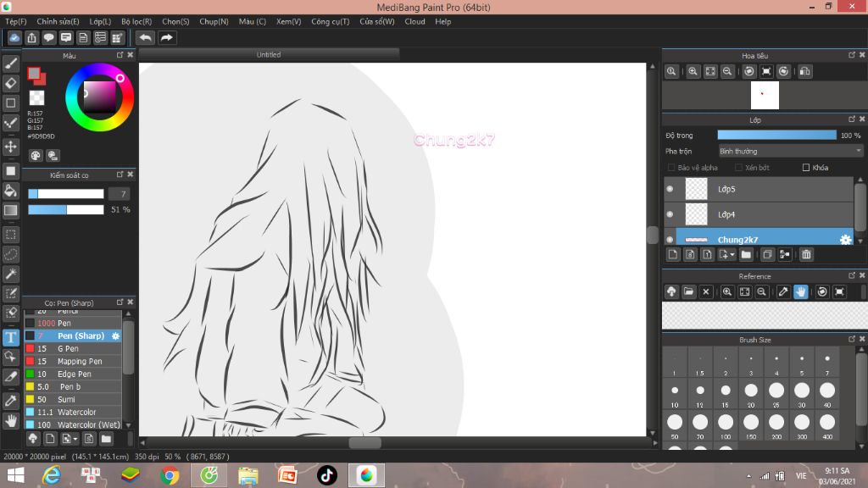Choose the Lasso selection tool
The image size is (868, 488).
tap(10, 254)
